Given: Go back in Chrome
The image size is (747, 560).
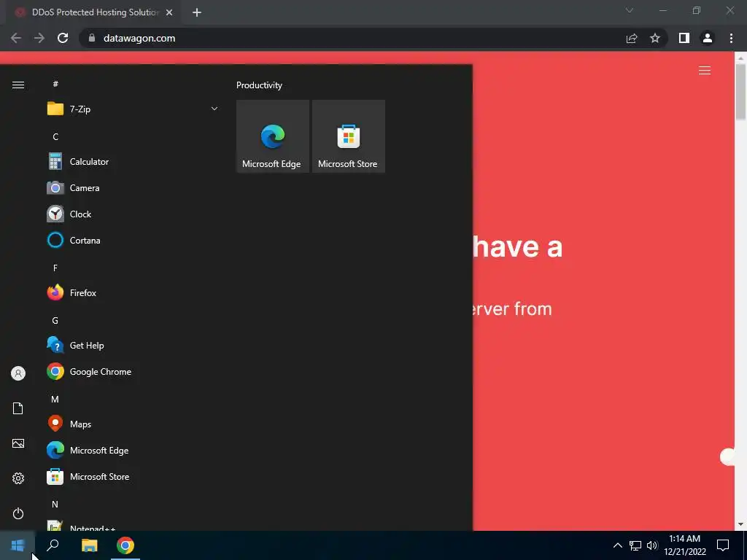Looking at the screenshot, I should pyautogui.click(x=16, y=38).
